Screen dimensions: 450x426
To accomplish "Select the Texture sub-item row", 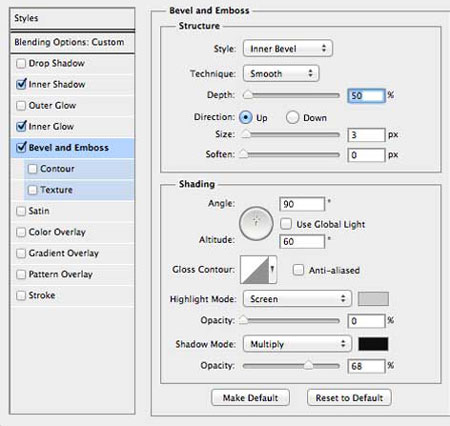I will coord(79,190).
